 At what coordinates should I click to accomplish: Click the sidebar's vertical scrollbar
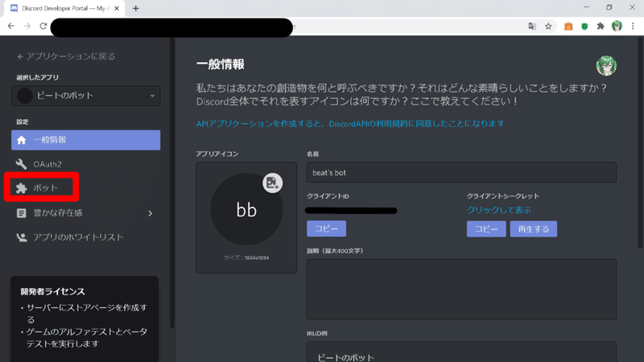(x=172, y=183)
